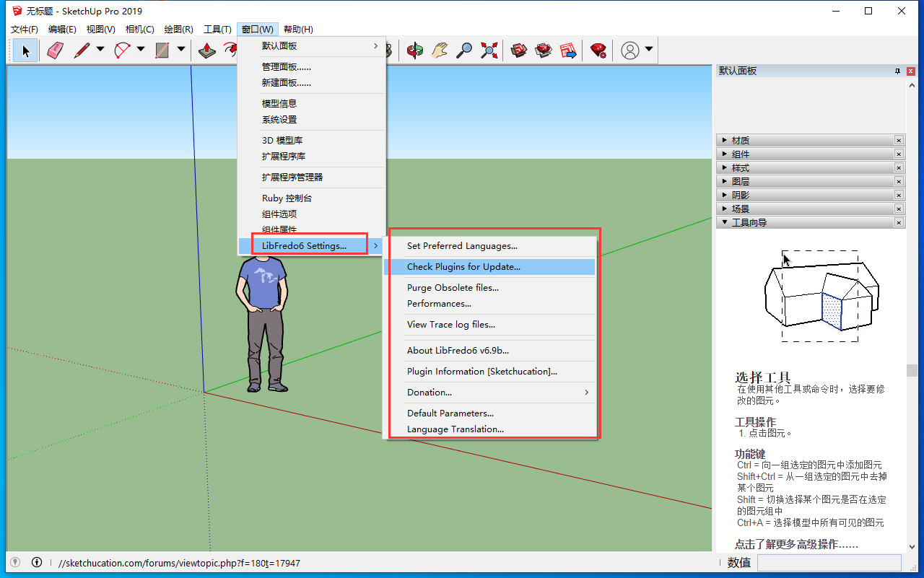The width and height of the screenshot is (924, 578).
Task: Open the 相机(C) camera menu
Action: point(139,30)
